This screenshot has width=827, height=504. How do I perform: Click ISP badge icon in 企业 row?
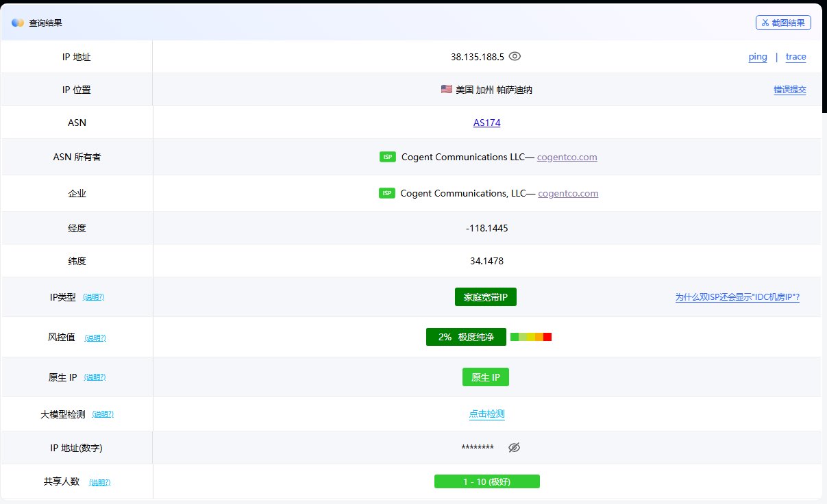(387, 193)
